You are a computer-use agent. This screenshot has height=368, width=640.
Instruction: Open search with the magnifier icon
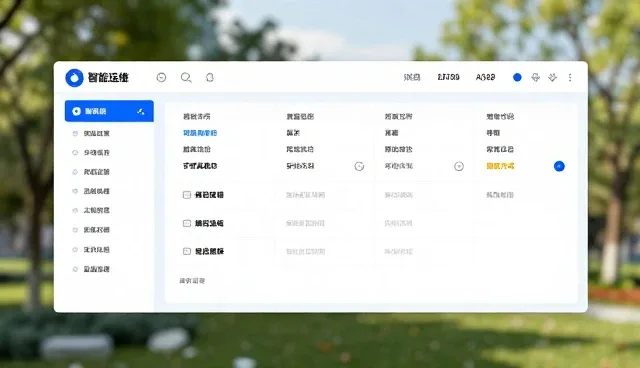coord(186,78)
